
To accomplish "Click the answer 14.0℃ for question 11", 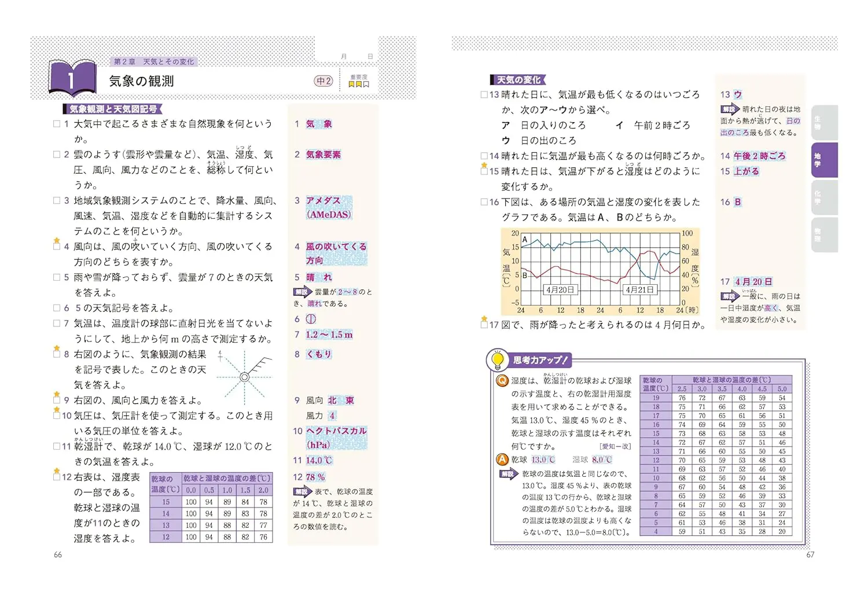I will pos(319,460).
